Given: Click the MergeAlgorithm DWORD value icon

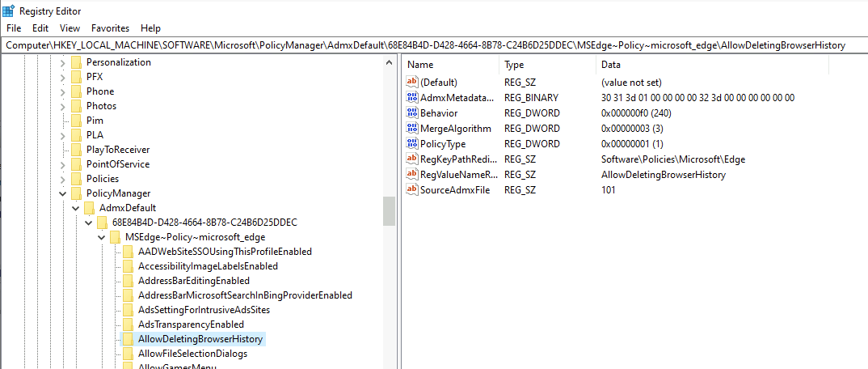Looking at the screenshot, I should [412, 129].
